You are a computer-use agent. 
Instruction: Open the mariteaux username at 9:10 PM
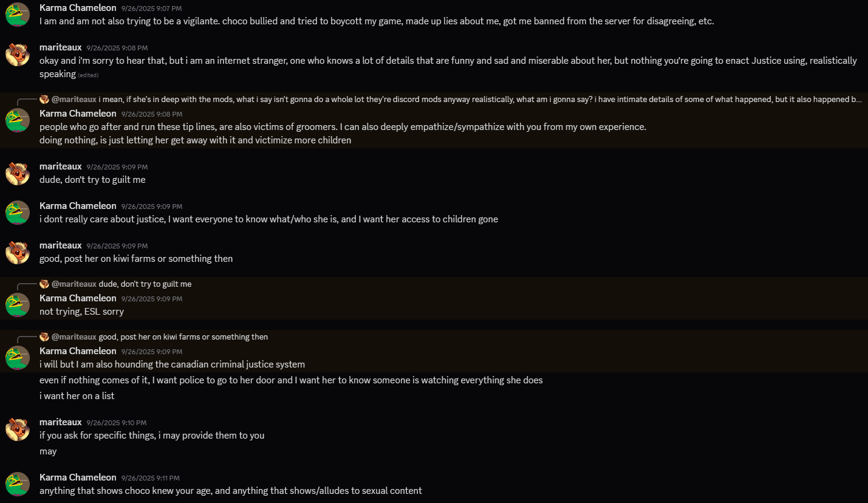point(60,422)
